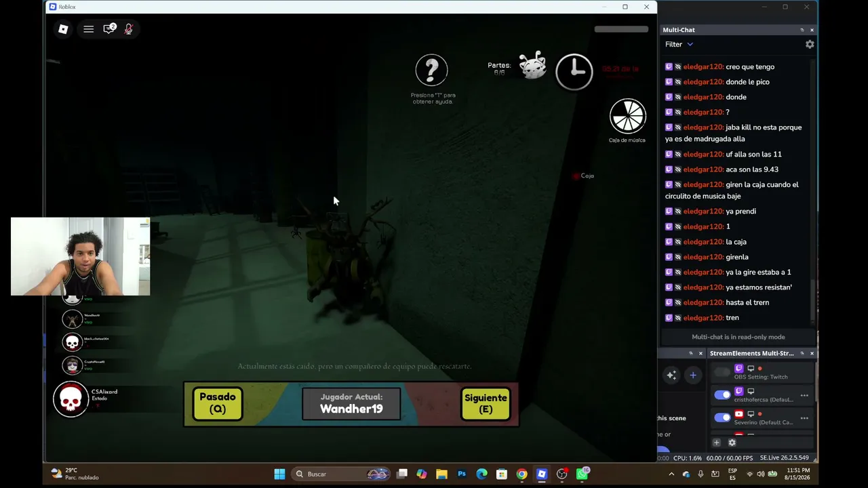Open OBS Studio from taskbar
The image size is (868, 488).
[x=561, y=474]
